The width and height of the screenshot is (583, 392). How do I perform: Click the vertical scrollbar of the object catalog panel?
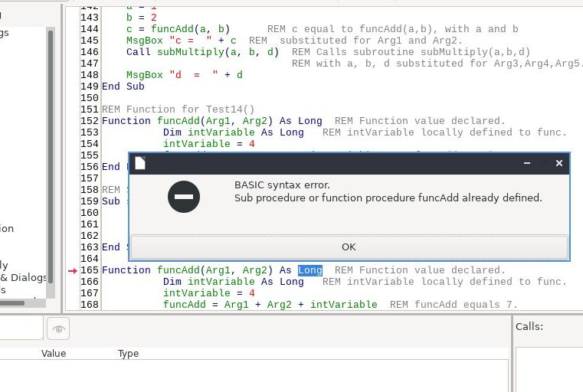(x=51, y=156)
